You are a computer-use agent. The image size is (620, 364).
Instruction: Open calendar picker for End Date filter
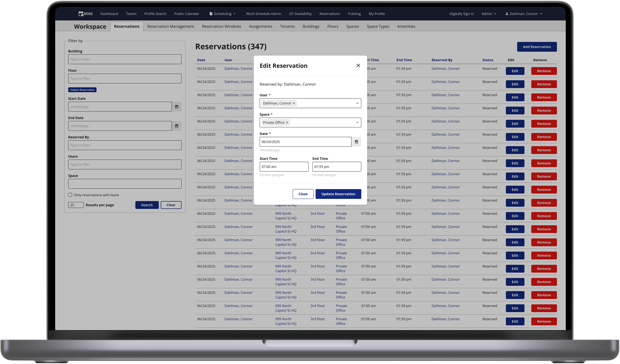click(176, 126)
